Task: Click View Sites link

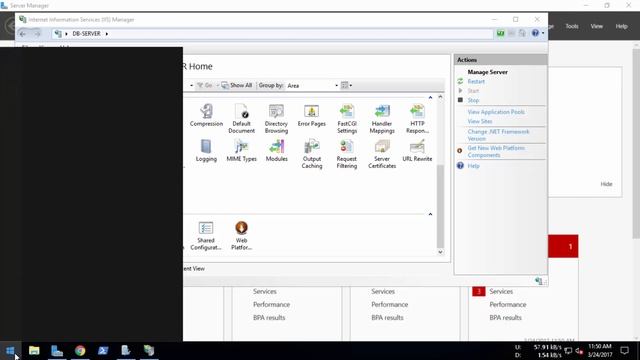Action: pos(480,121)
